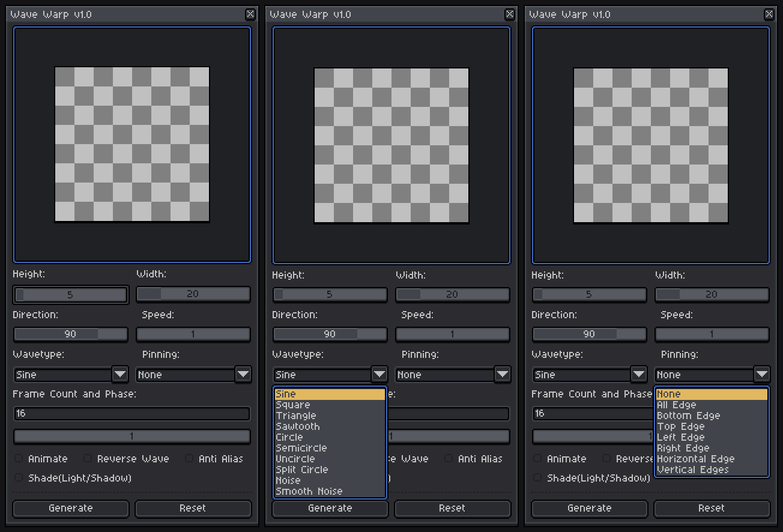Adjust Width slider in middle window
The height and width of the screenshot is (532, 783).
(x=453, y=294)
